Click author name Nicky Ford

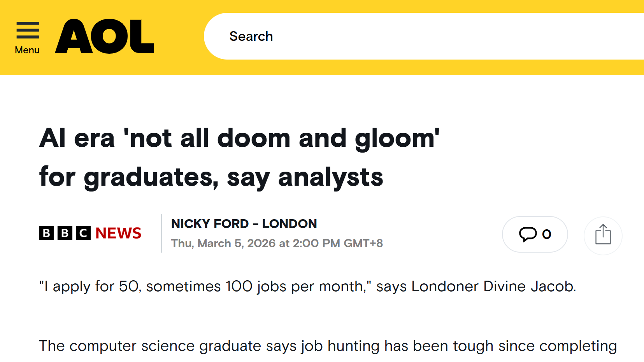[210, 224]
